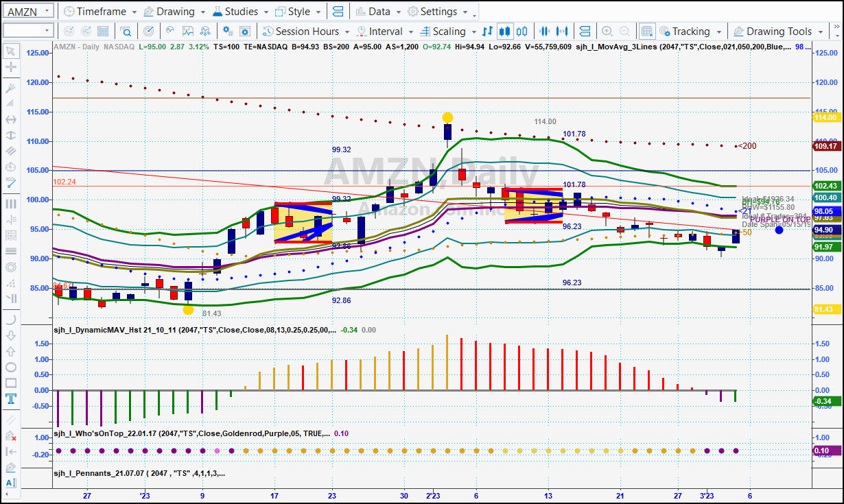This screenshot has height=504, width=844.
Task: Click the sjh_I_Pennants study label
Action: (139, 473)
